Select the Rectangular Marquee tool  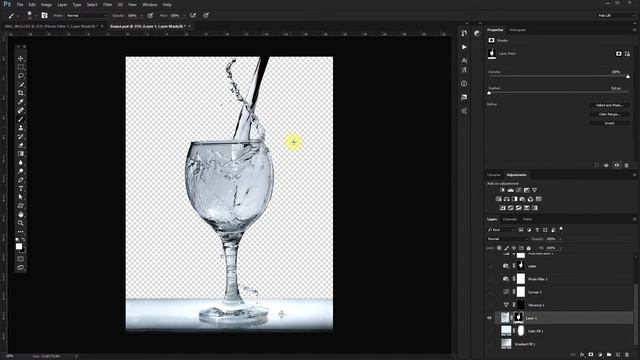click(x=20, y=67)
